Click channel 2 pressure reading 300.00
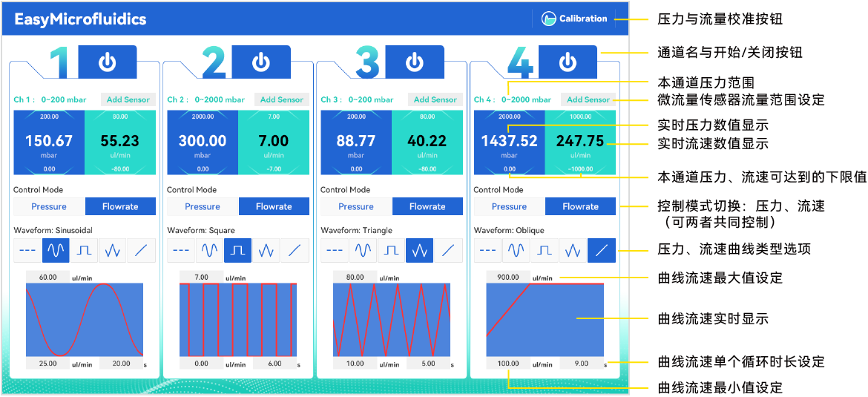Image resolution: width=868 pixels, height=397 pixels. (203, 141)
